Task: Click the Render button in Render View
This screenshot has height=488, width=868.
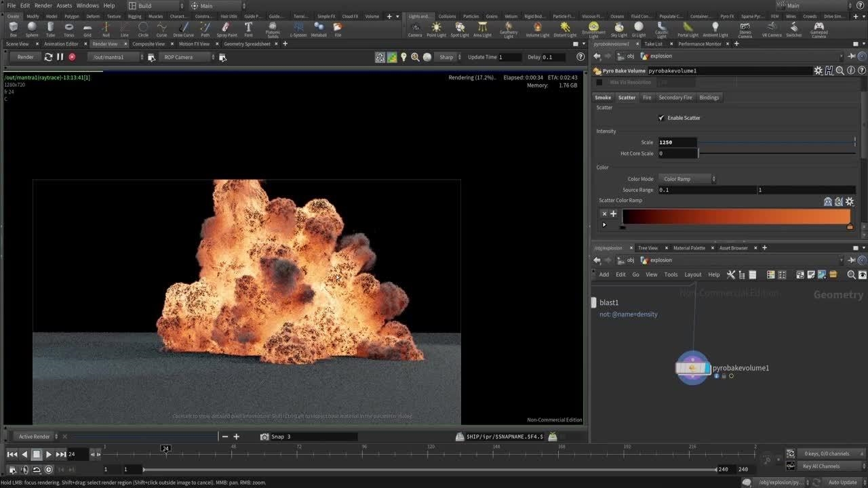Action: (x=25, y=57)
